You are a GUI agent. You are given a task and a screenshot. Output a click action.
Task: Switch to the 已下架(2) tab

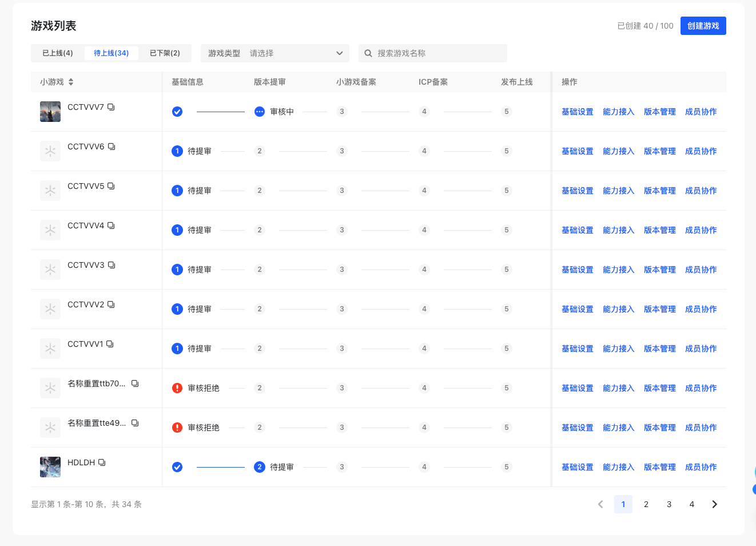coord(165,53)
